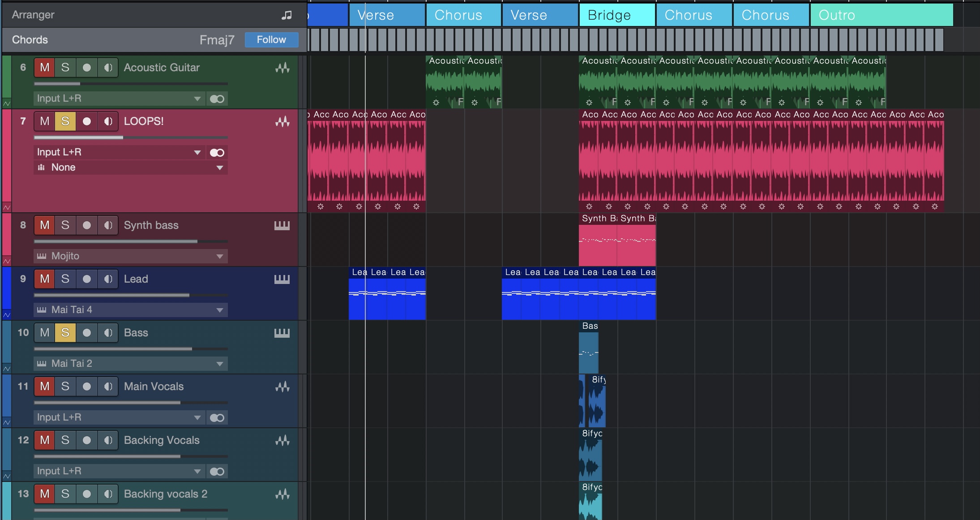The width and height of the screenshot is (980, 520).
Task: Click the Lead track instrument keyboard icon
Action: [x=282, y=279]
